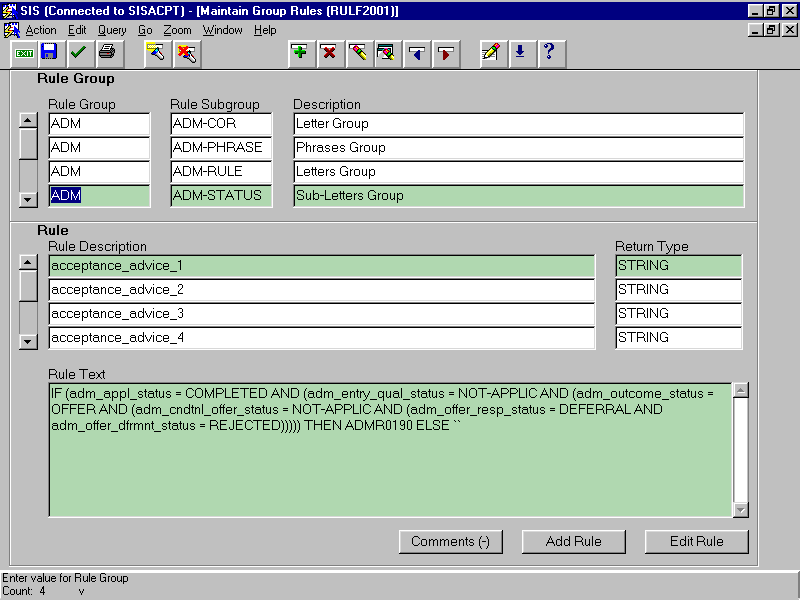
Task: Click the ADM-PHRASE subgroup field
Action: [x=221, y=148]
